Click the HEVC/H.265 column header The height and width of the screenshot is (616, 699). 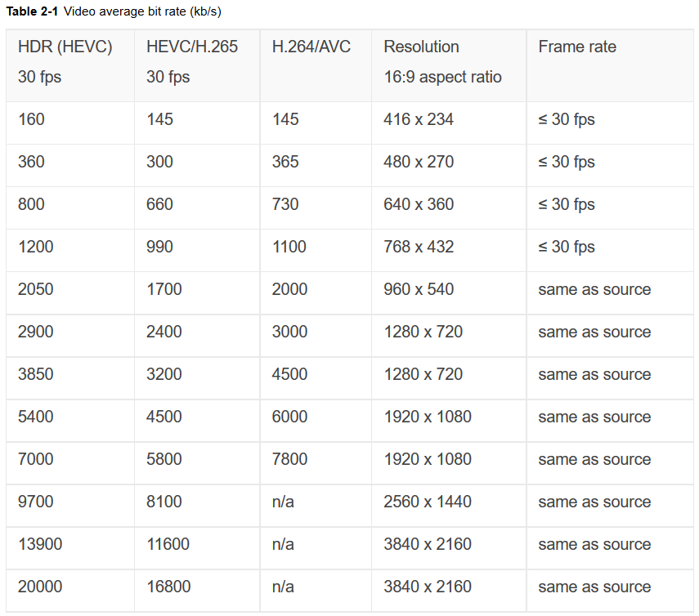tap(192, 47)
